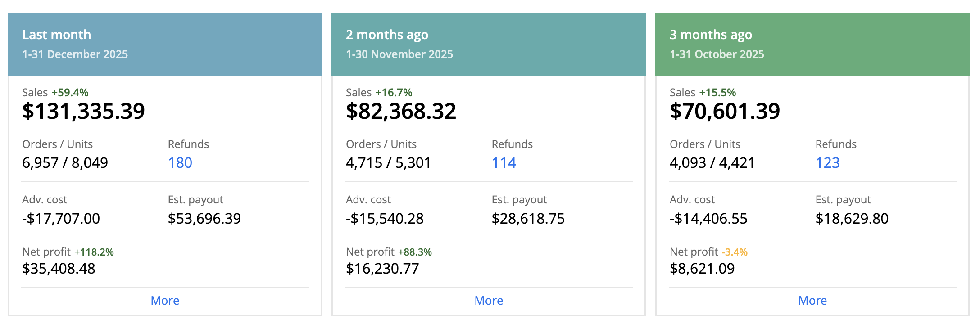The height and width of the screenshot is (333, 980).
Task: Click orders and units 4,093 / 4,421
Action: click(712, 163)
